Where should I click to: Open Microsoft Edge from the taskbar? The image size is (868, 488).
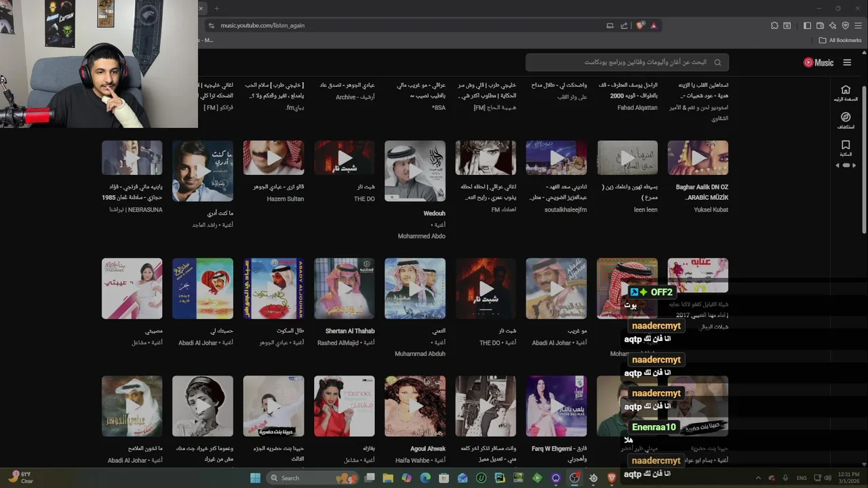(425, 478)
